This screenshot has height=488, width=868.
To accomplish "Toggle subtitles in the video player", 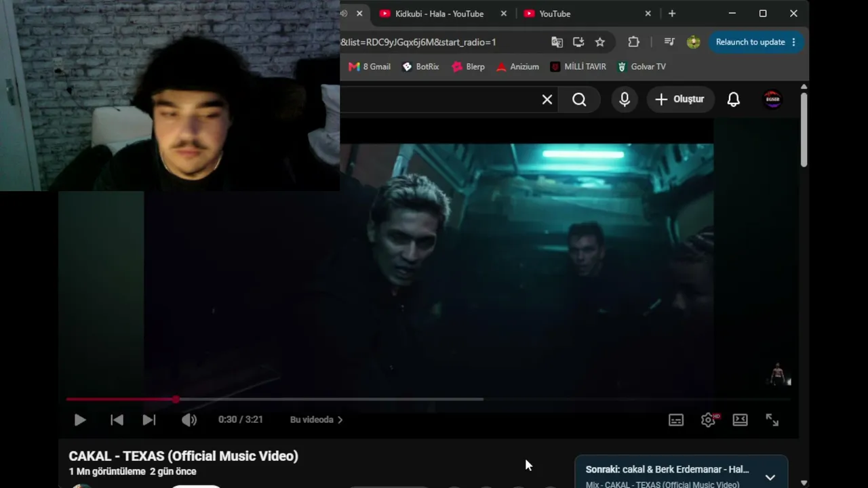I will 676,420.
